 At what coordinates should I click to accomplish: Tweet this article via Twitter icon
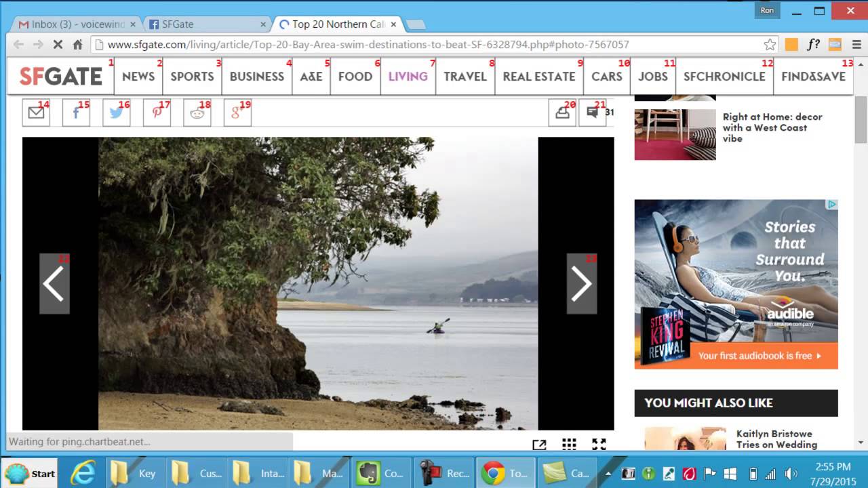[x=117, y=113]
